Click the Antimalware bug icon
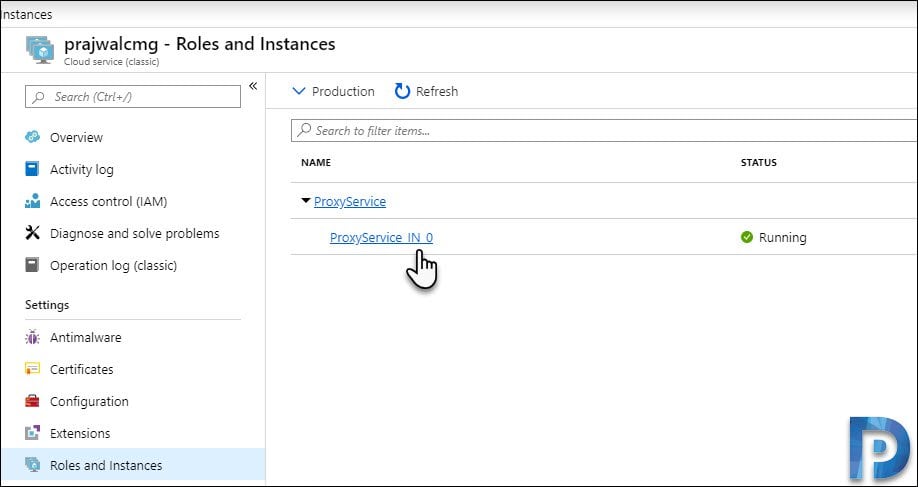Image resolution: width=918 pixels, height=487 pixels. pyautogui.click(x=32, y=337)
